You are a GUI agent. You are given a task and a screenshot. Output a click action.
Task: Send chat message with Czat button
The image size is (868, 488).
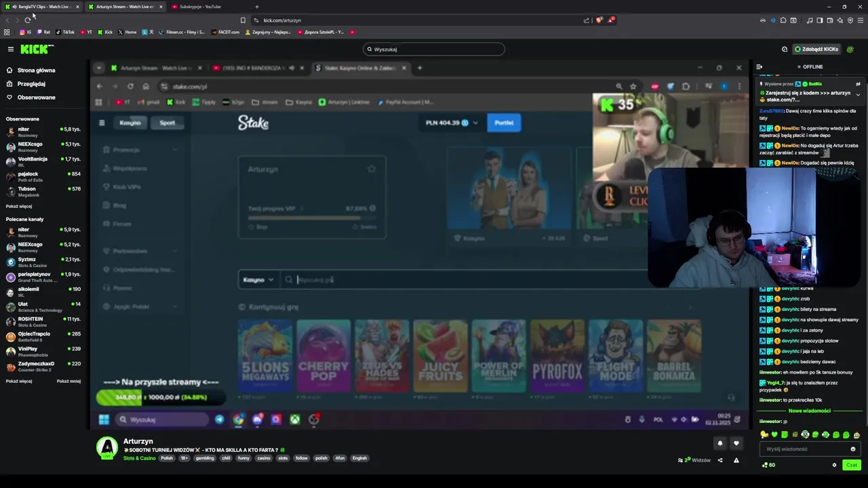click(x=851, y=465)
